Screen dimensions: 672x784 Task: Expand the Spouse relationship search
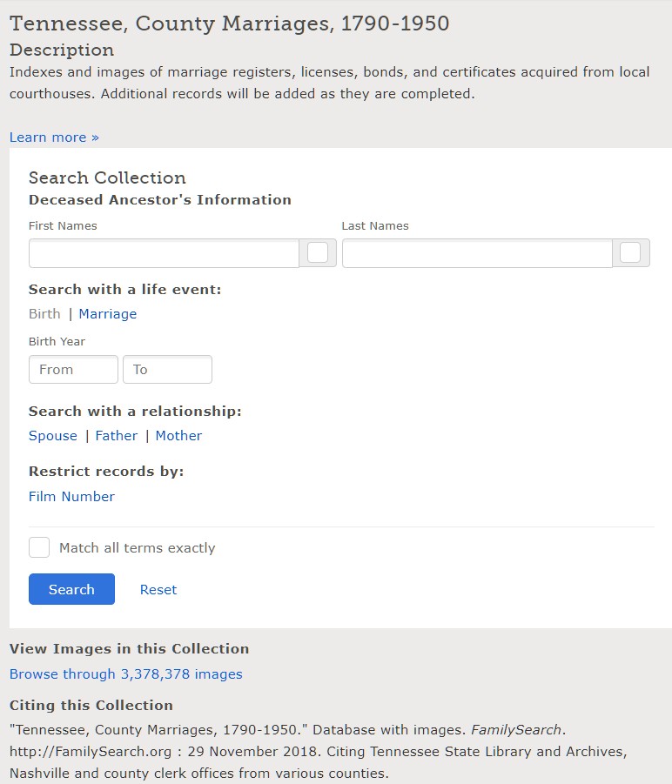[x=53, y=436]
